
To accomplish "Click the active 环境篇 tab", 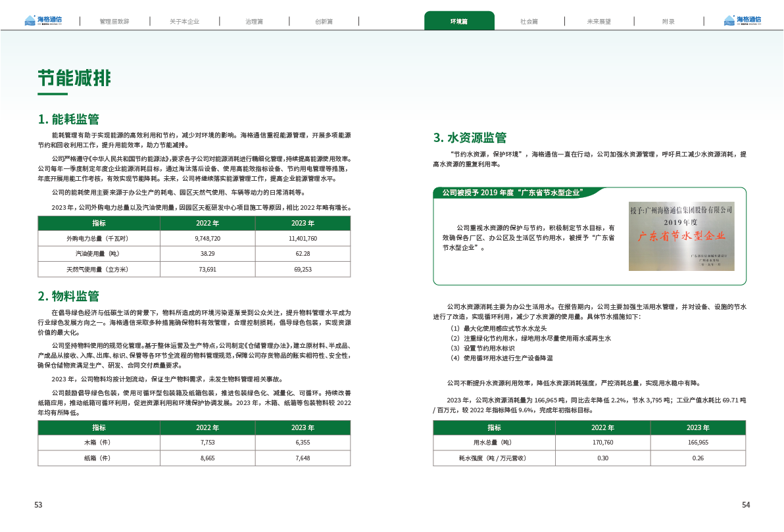I will [459, 21].
